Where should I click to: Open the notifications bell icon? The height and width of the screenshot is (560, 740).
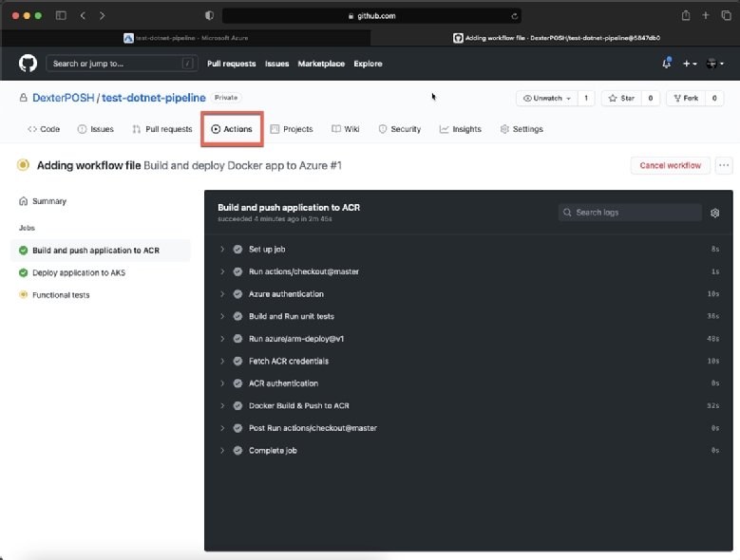(x=666, y=64)
